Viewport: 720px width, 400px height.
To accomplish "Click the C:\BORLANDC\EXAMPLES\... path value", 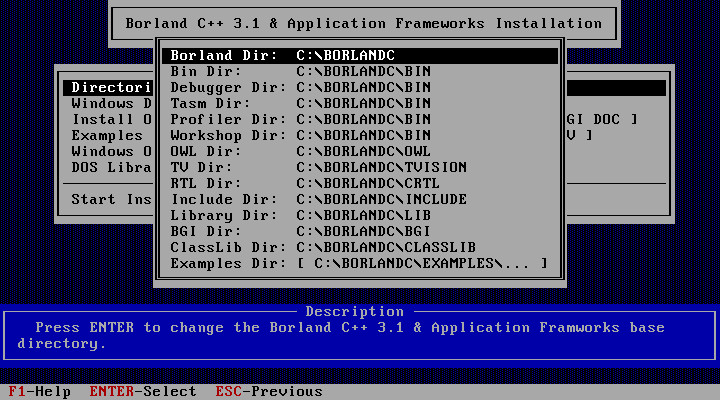I will (x=422, y=264).
